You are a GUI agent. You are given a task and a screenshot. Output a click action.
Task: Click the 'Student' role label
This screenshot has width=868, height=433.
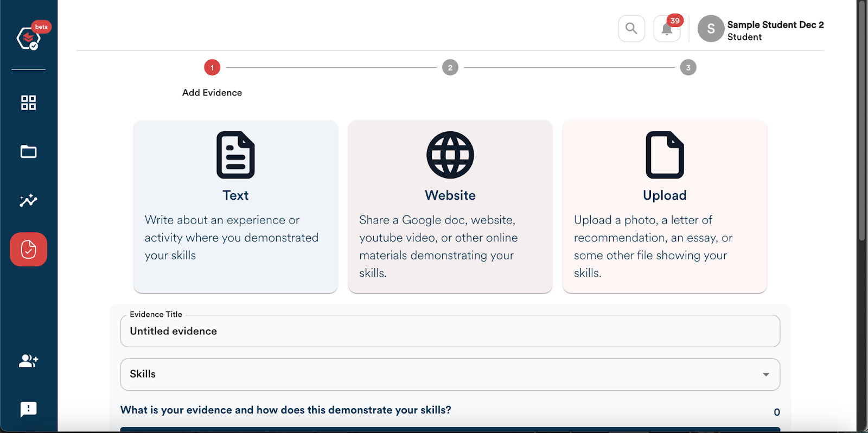click(x=744, y=37)
